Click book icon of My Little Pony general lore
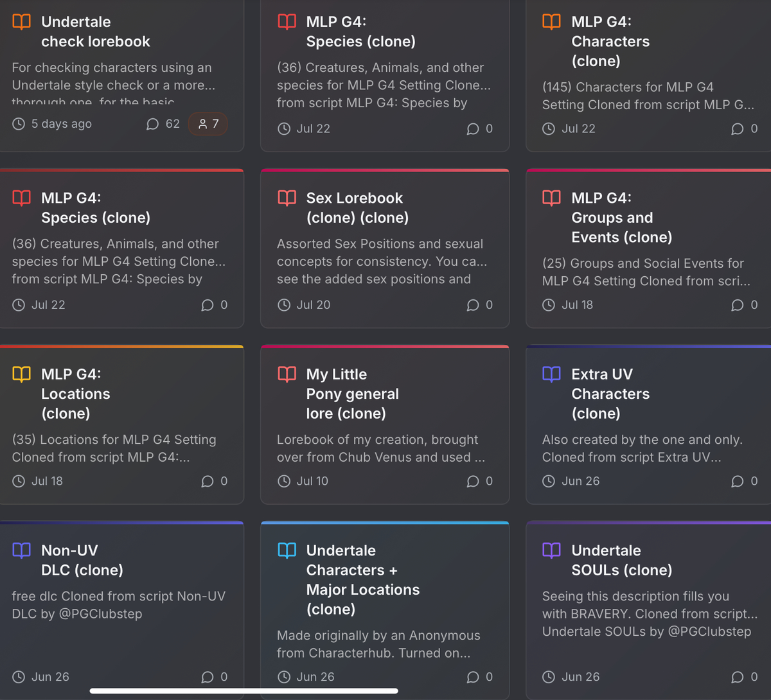 tap(287, 374)
